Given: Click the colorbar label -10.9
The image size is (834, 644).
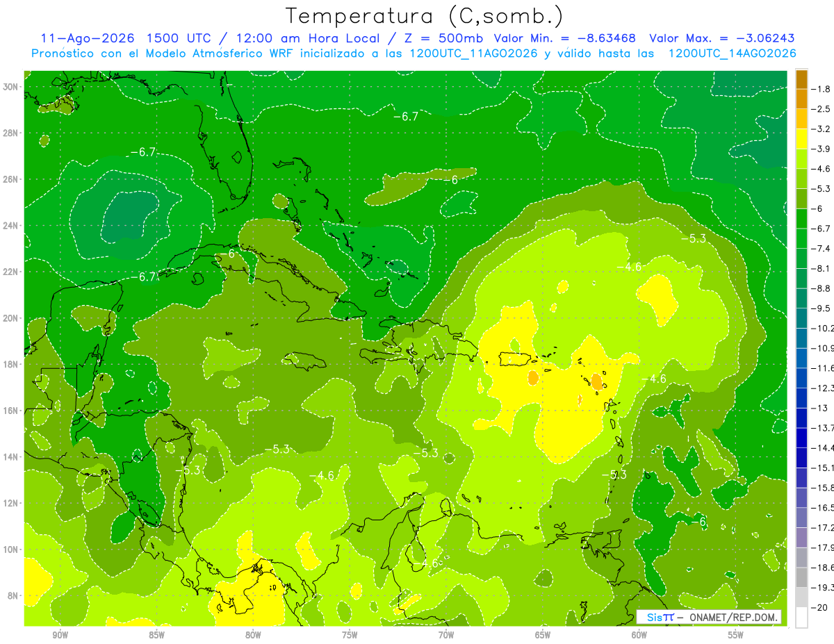Looking at the screenshot, I should pos(822,348).
